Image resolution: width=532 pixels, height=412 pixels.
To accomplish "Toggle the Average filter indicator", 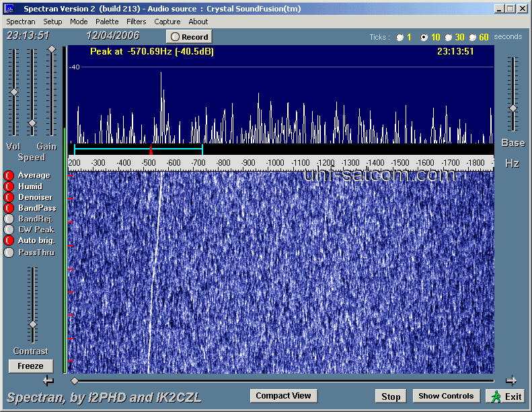I will 9,175.
